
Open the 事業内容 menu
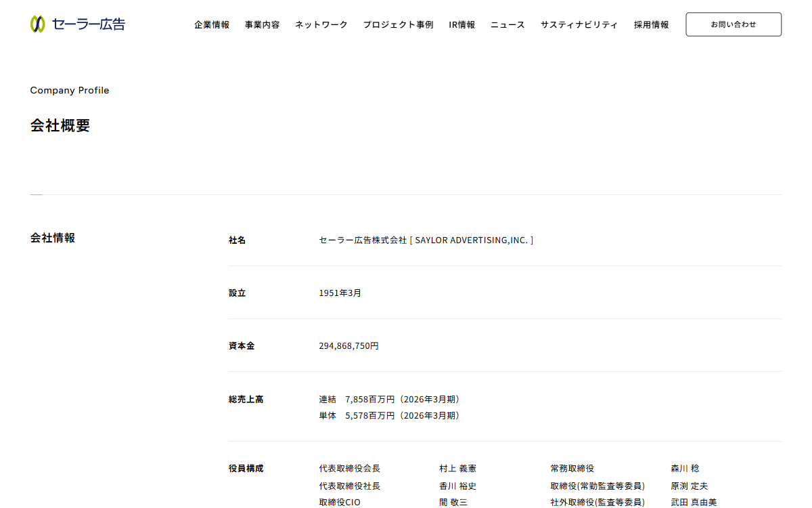[262, 24]
